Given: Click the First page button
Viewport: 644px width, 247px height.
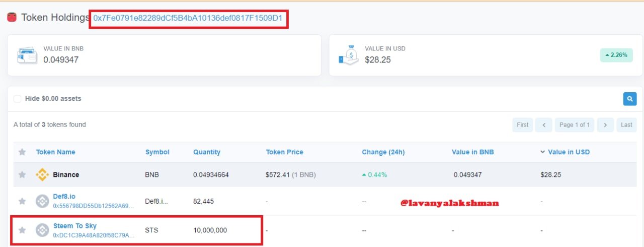Looking at the screenshot, I should click(x=523, y=125).
